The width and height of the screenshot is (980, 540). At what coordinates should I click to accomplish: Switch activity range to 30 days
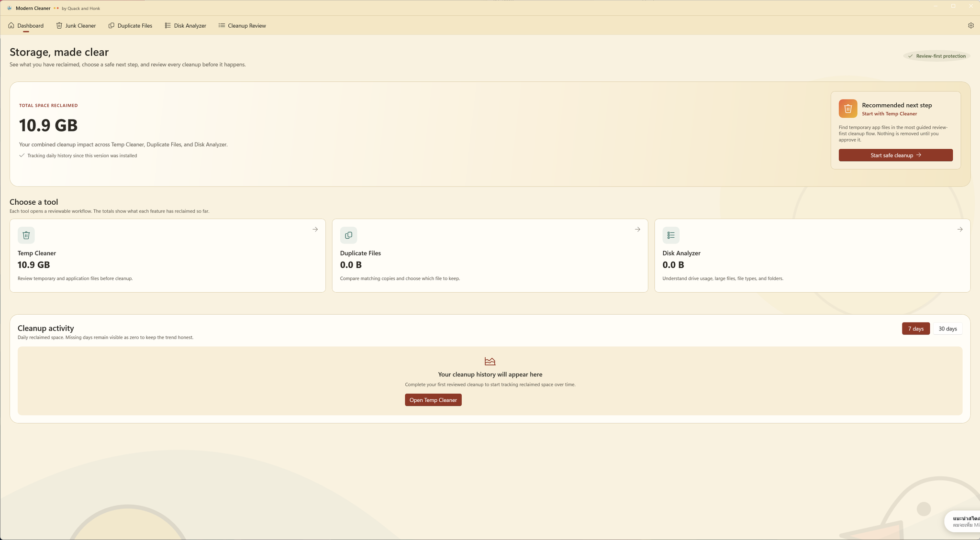coord(947,329)
